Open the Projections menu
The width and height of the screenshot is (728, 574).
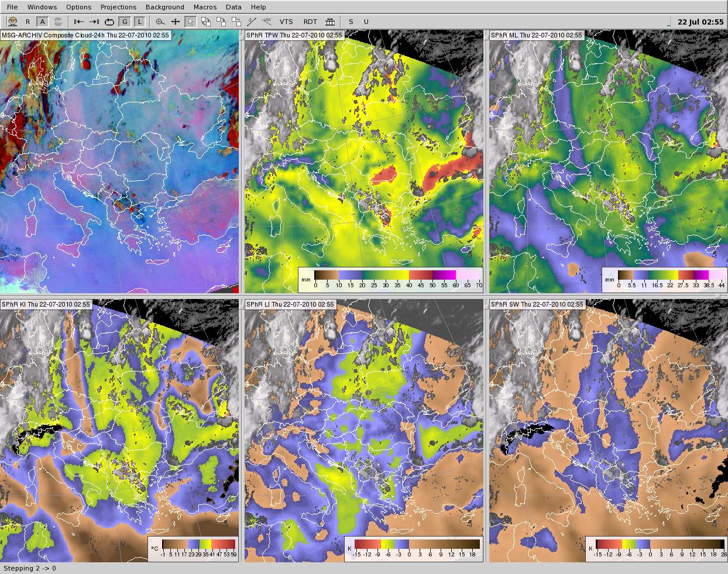tap(118, 7)
